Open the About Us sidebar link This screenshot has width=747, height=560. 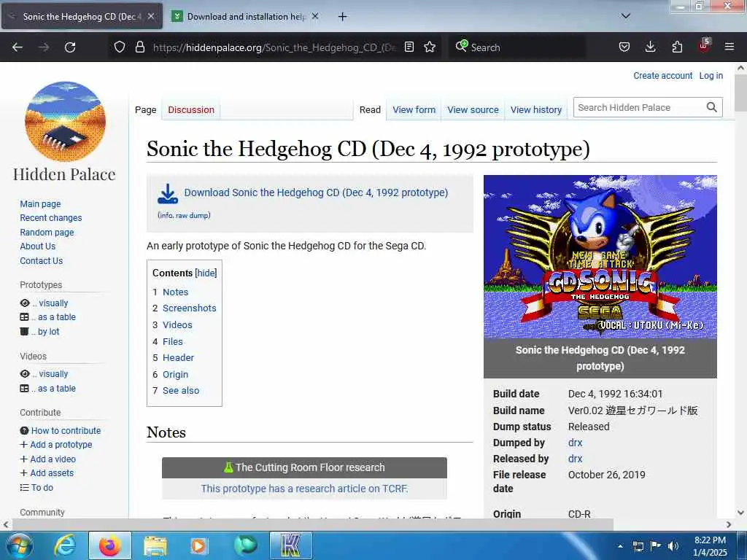coord(38,246)
